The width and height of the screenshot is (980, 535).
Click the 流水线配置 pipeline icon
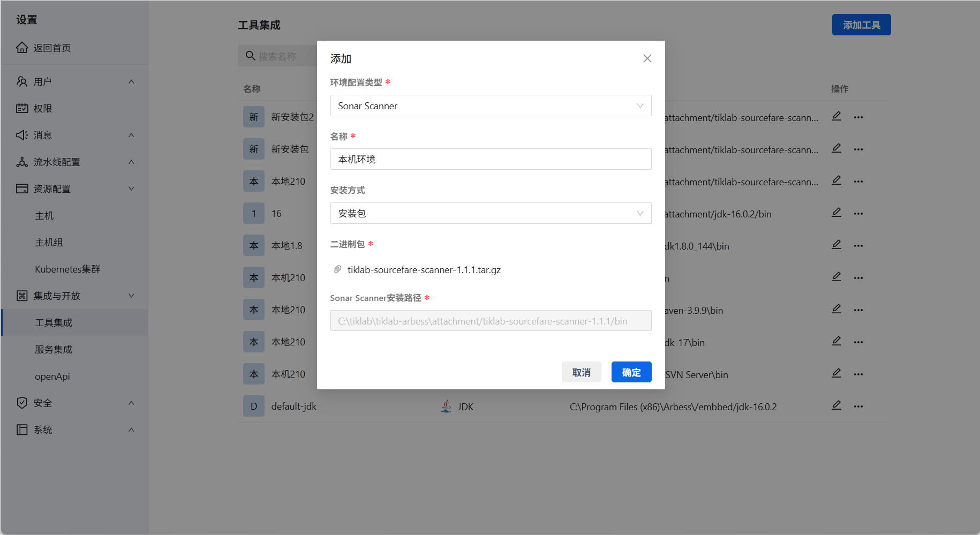point(22,162)
